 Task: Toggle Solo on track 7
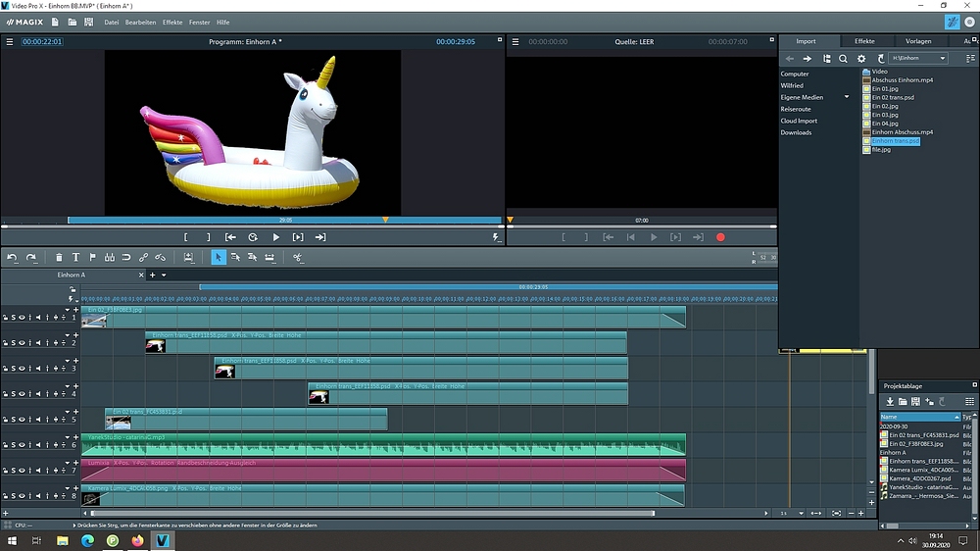pos(13,471)
